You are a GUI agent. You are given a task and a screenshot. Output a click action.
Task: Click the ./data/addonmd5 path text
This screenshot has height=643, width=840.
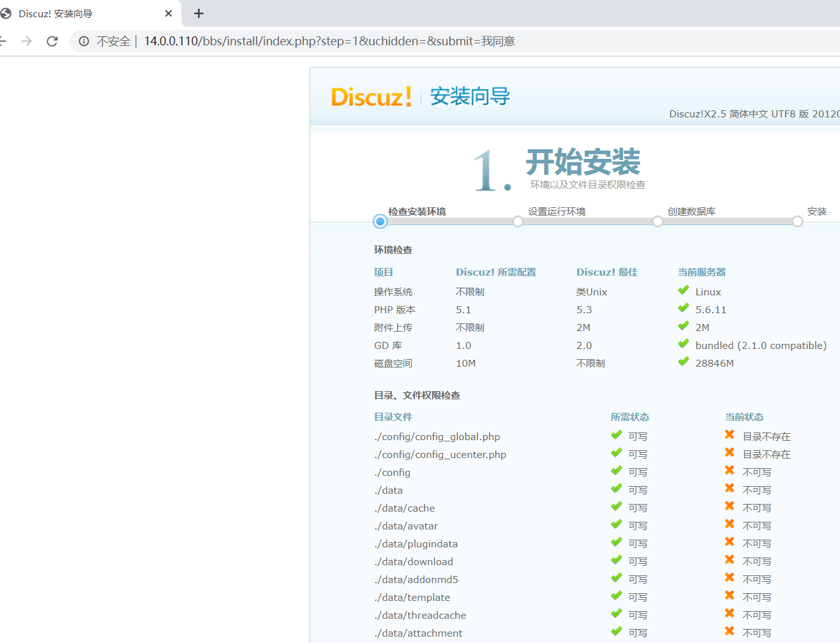coord(416,580)
